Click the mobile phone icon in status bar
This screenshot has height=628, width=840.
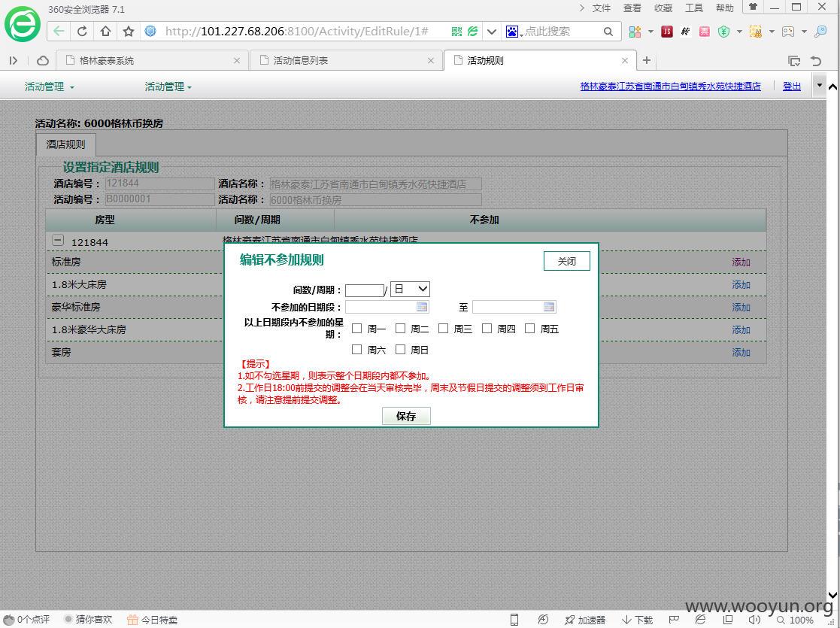(514, 620)
